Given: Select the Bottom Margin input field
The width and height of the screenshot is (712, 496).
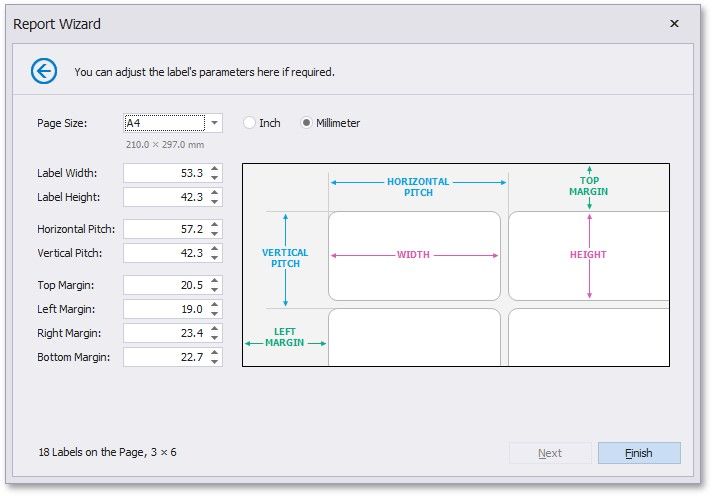Looking at the screenshot, I should point(165,357).
